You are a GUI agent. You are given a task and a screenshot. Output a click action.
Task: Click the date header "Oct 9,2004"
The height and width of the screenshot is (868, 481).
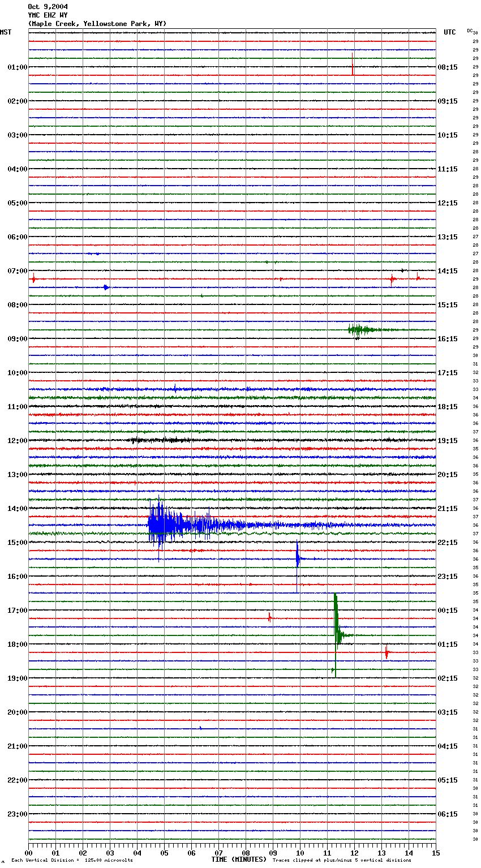(48, 7)
